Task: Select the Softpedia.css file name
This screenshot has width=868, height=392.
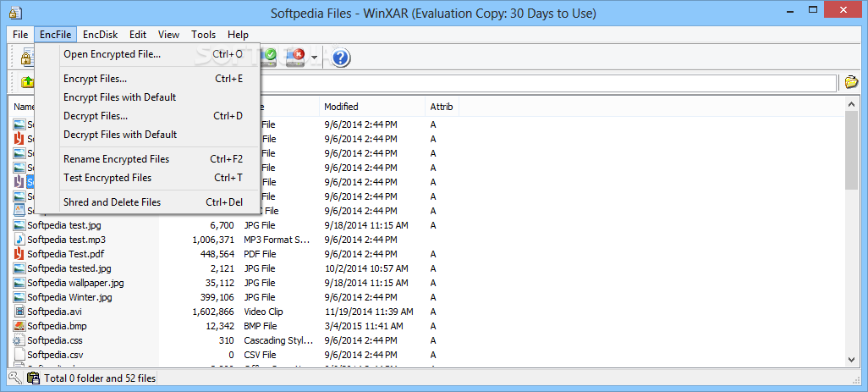Action: [55, 340]
